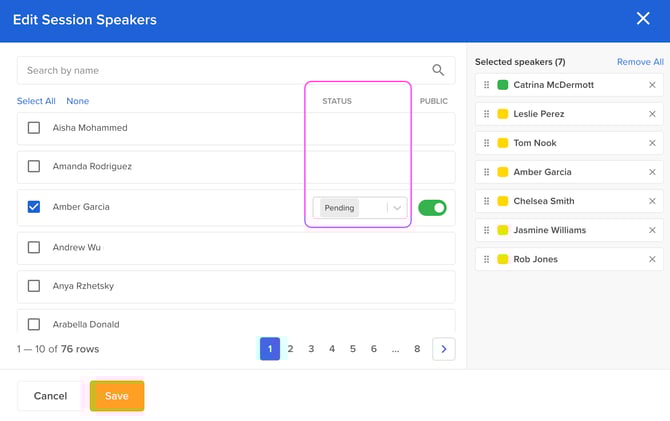This screenshot has width=670, height=421.
Task: Jump to page 8 of results
Action: (x=417, y=349)
